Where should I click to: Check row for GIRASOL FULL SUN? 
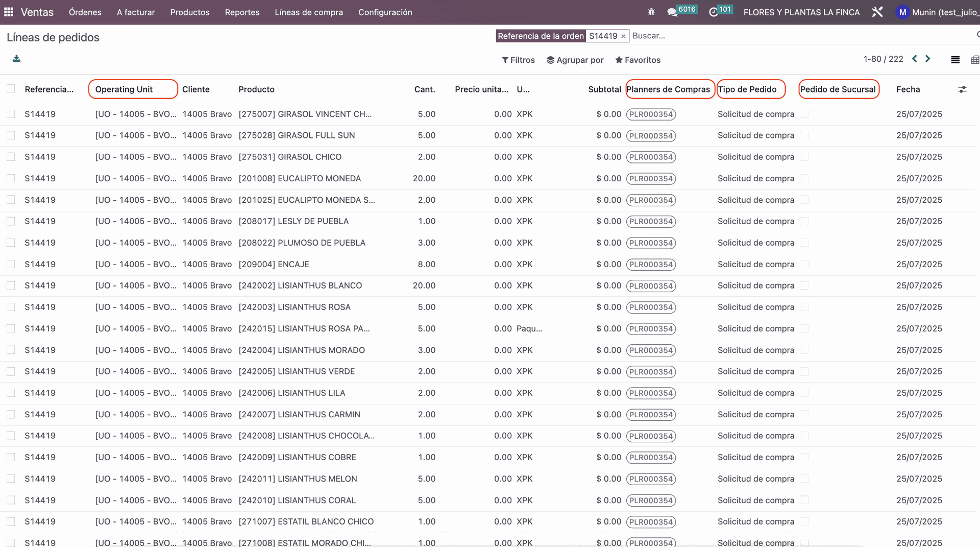point(11,135)
